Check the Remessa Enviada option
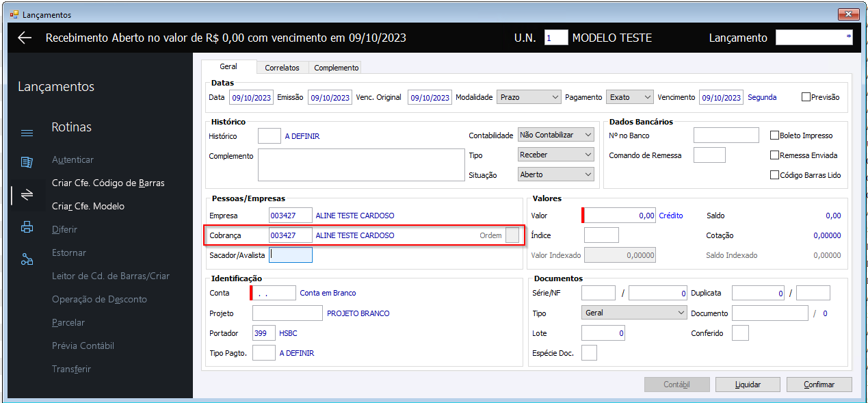 click(x=775, y=155)
